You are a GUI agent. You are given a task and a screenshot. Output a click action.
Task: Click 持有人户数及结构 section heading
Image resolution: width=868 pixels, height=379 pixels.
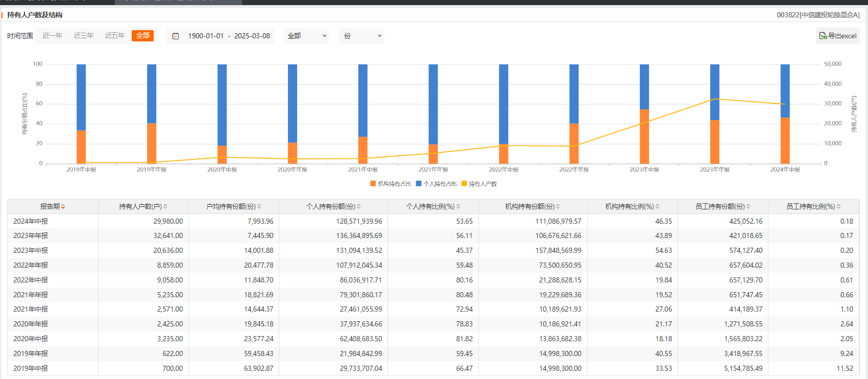click(35, 15)
